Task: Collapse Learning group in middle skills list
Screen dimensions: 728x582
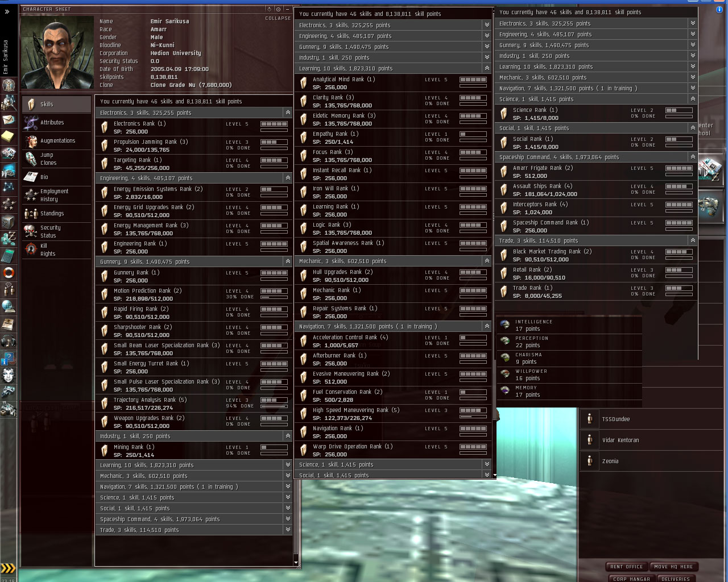Action: pos(487,68)
